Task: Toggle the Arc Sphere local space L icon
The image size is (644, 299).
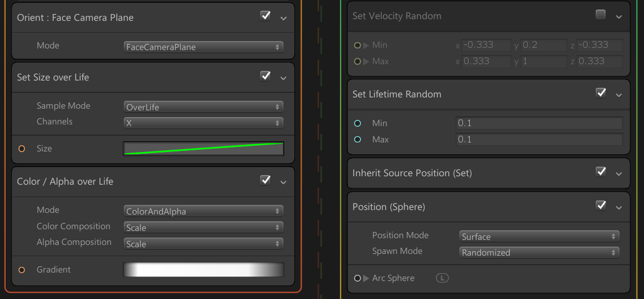Action: pyautogui.click(x=442, y=278)
